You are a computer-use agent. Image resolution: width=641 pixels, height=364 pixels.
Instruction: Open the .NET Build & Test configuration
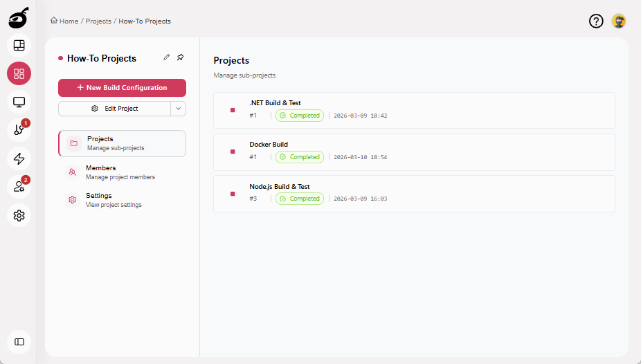(414, 111)
